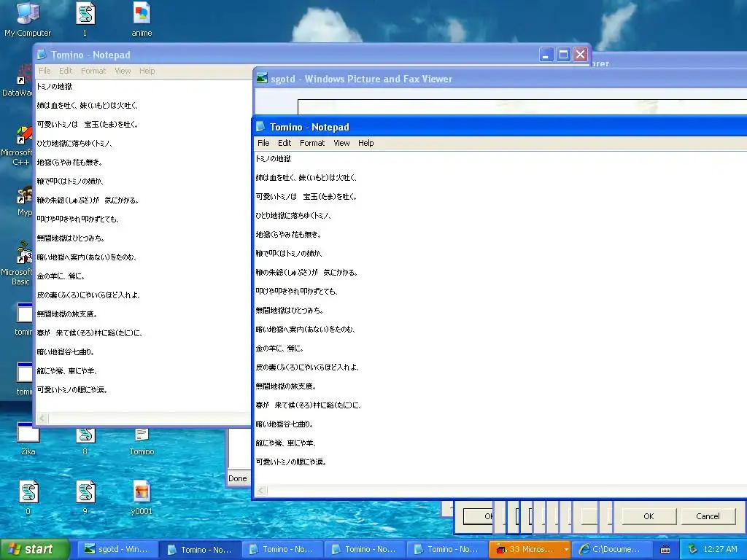Open the script file named 8
This screenshot has width=747, height=560.
coord(85,440)
